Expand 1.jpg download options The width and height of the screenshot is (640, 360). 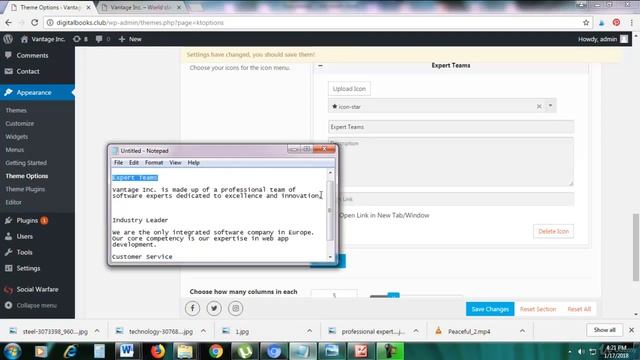[x=309, y=331]
